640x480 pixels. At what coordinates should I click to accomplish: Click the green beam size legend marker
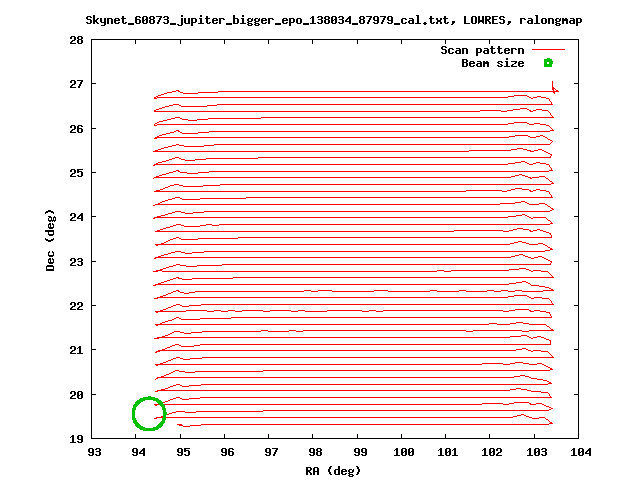click(548, 63)
